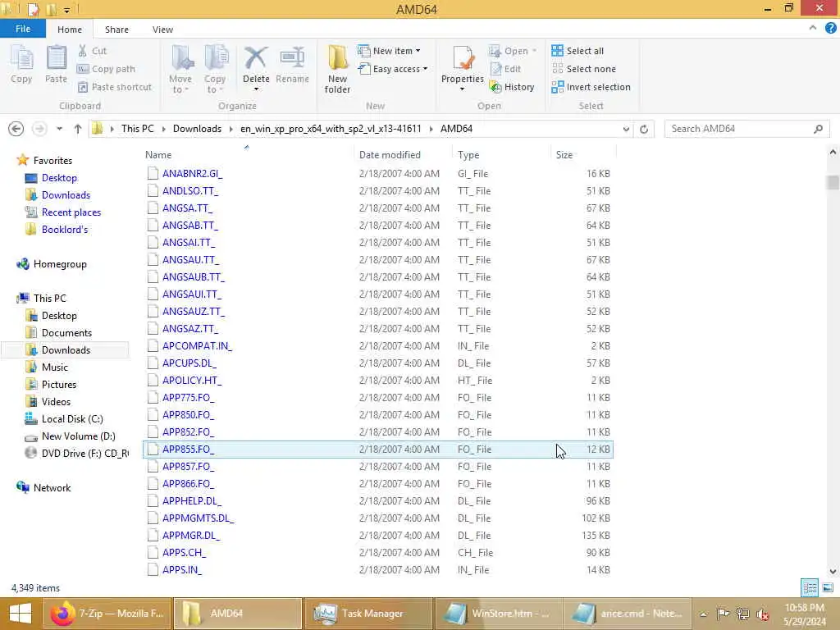Click Paste shortcut in the ribbon
The image size is (840, 630).
114,87
